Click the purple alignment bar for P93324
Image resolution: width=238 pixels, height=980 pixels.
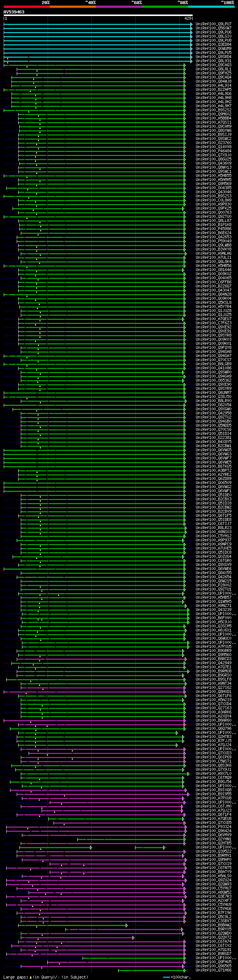click(x=96, y=827)
